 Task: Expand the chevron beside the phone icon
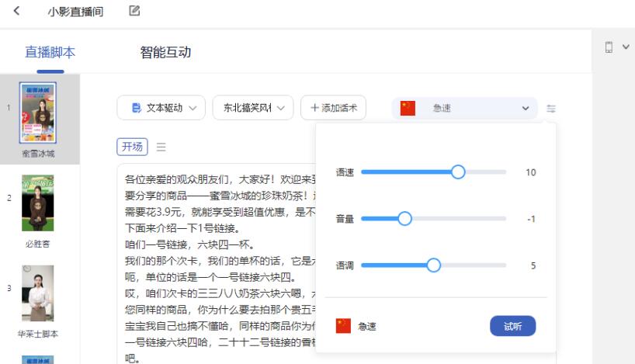pos(626,47)
